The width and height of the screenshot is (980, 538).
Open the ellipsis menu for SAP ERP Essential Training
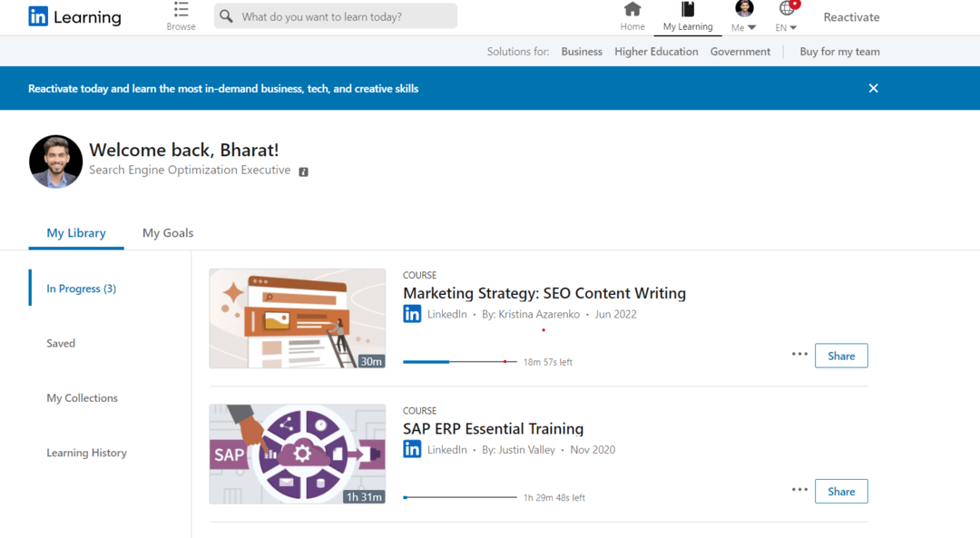point(799,490)
